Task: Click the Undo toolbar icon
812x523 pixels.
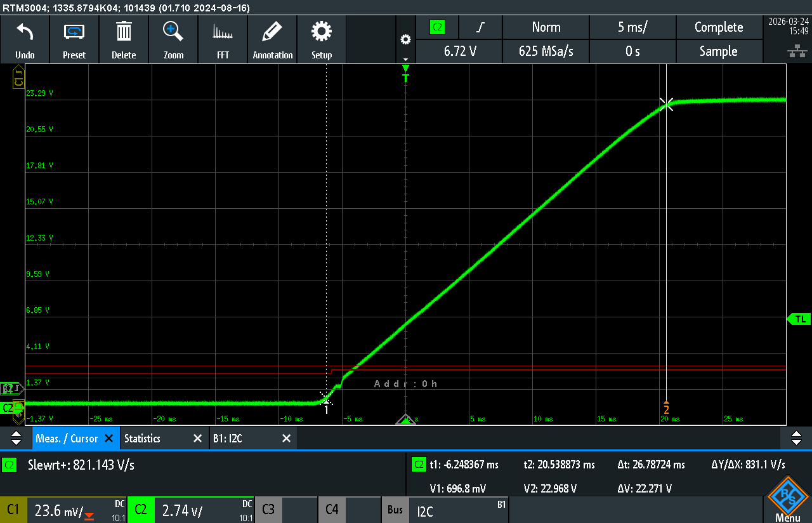Action: (x=25, y=39)
